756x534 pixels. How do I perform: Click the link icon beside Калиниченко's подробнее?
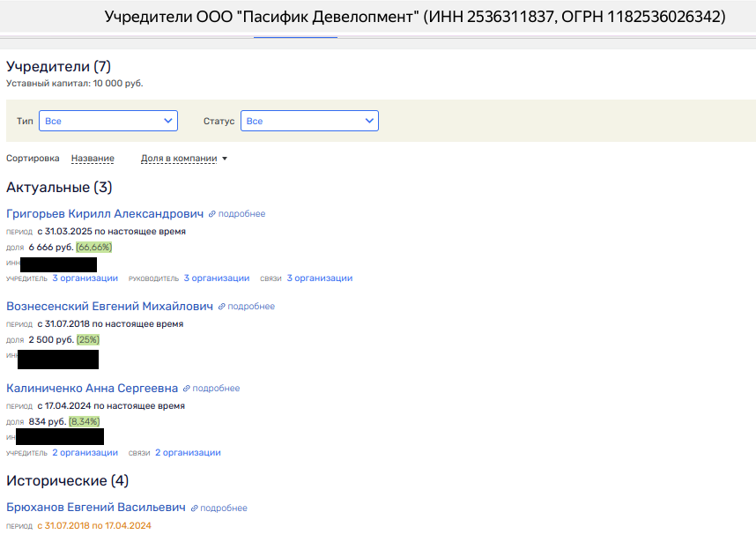pos(186,389)
